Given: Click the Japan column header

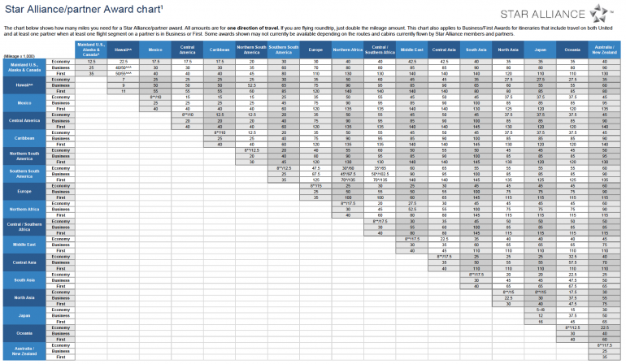Looking at the screenshot, I should (540, 50).
